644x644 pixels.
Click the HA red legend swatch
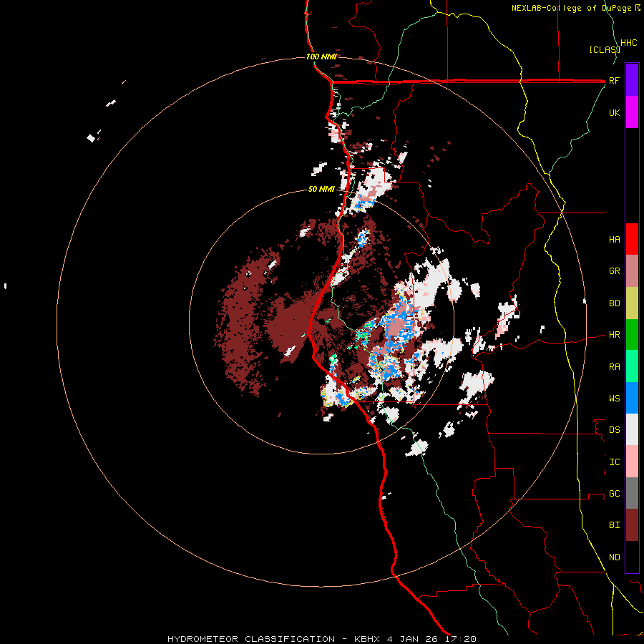click(x=632, y=239)
